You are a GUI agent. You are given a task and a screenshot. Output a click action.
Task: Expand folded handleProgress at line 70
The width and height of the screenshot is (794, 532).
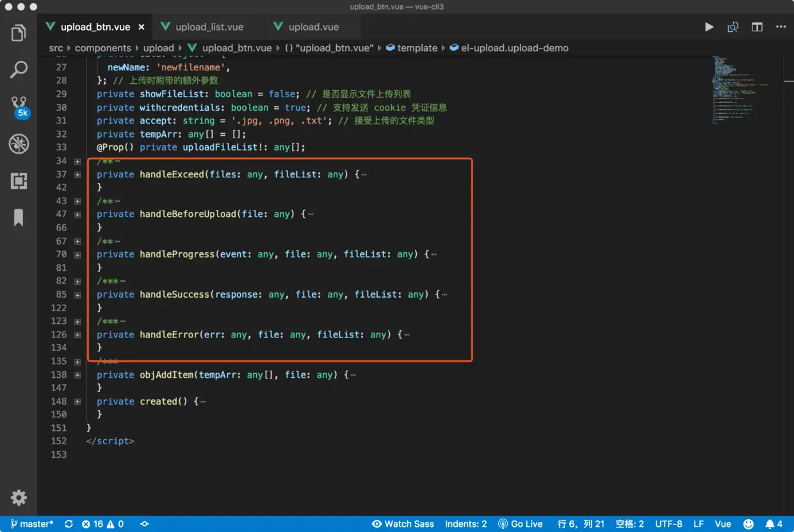click(77, 255)
